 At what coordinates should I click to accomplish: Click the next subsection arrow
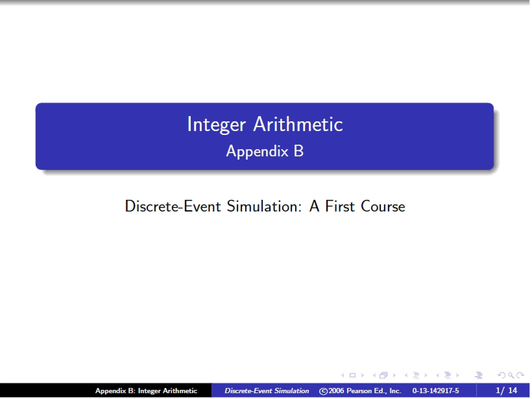click(426, 376)
